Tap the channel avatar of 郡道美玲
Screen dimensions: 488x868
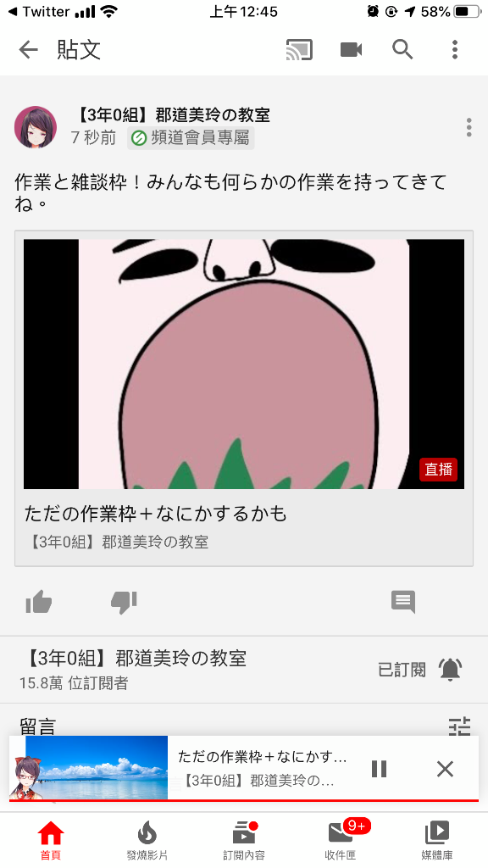point(36,127)
